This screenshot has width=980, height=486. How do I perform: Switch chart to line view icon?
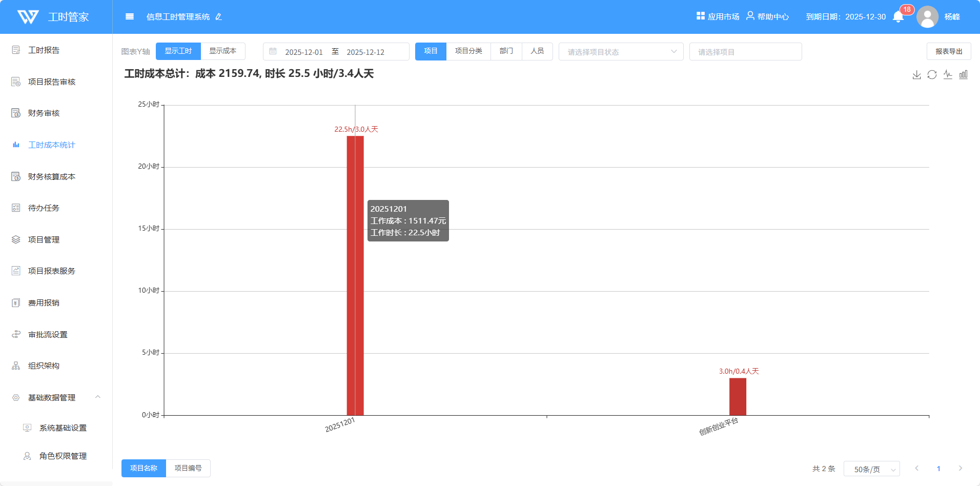point(948,75)
